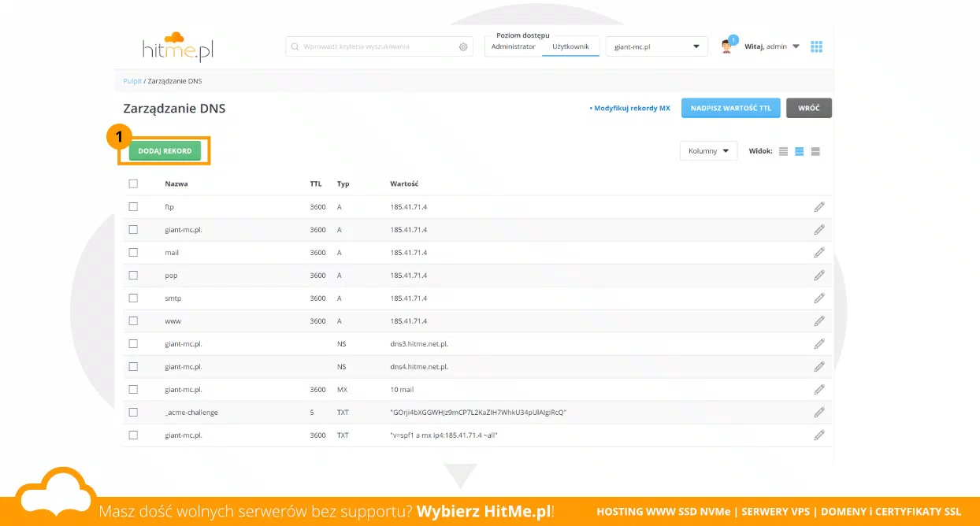Select the _acme-challenge name cell
The image size is (980, 526).
191,413
